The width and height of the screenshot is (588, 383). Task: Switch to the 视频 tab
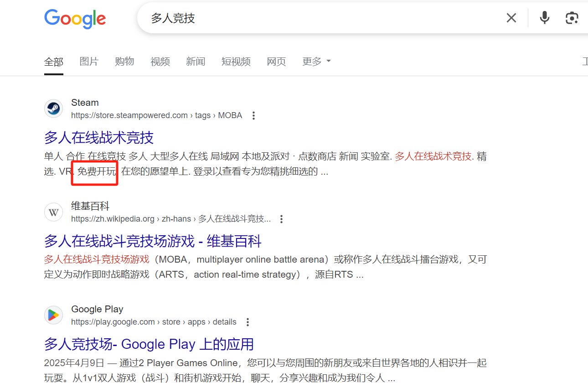click(160, 62)
